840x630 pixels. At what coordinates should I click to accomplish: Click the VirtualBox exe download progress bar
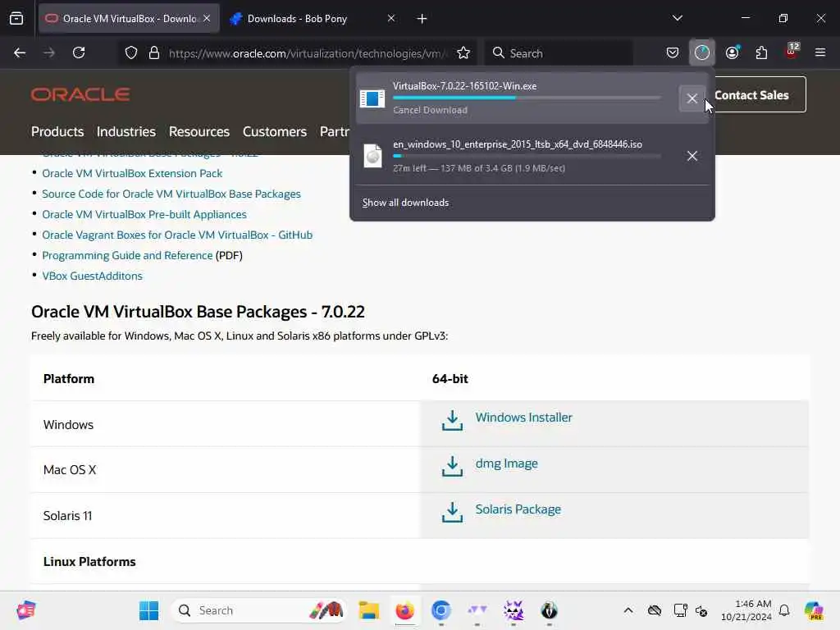point(527,98)
